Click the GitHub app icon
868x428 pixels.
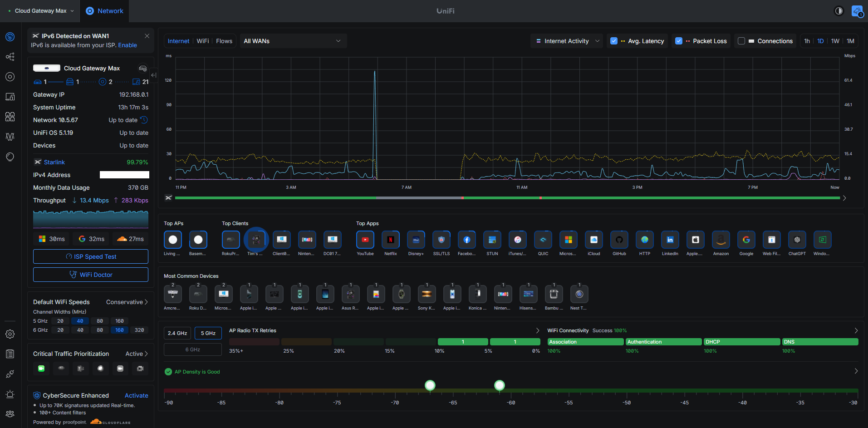point(619,240)
